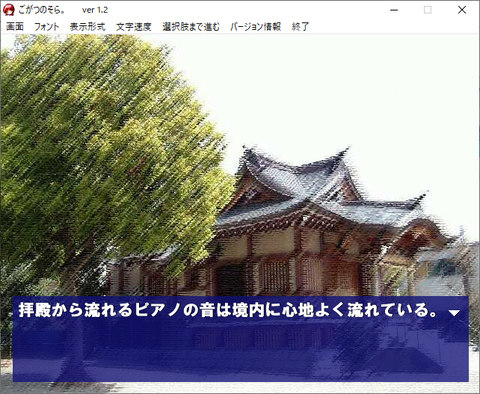Click the blue message window box
Image resolution: width=480 pixels, height=394 pixels.
pos(241,339)
